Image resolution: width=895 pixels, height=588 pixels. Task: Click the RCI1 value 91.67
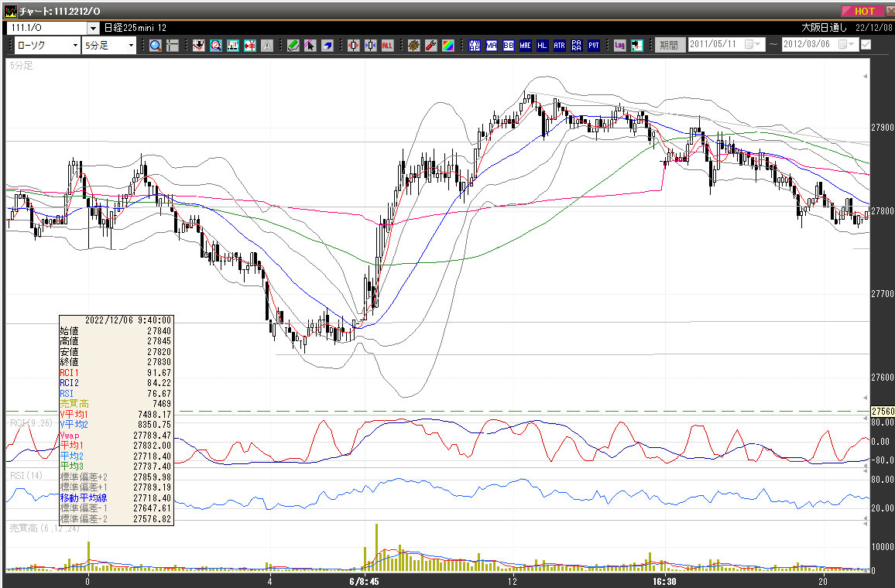[159, 373]
